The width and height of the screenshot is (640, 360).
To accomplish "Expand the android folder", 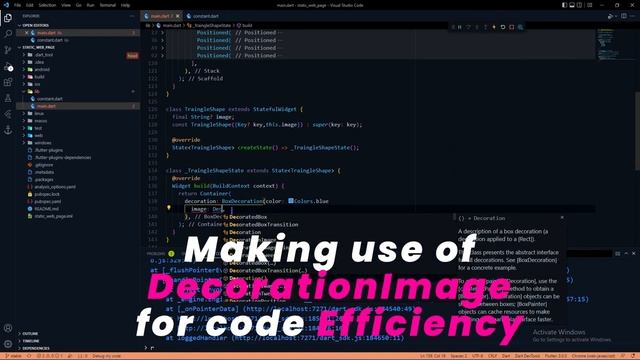I will [78, 69].
